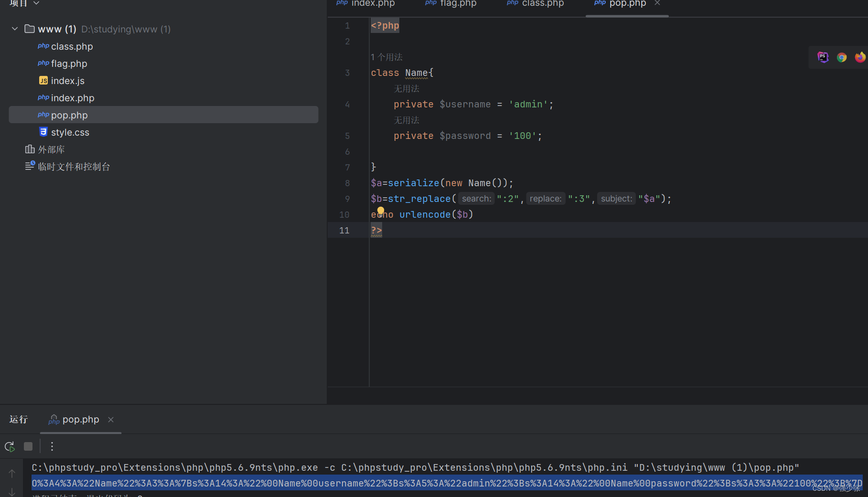Click the opening <?php tag
868x497 pixels.
pyautogui.click(x=385, y=25)
